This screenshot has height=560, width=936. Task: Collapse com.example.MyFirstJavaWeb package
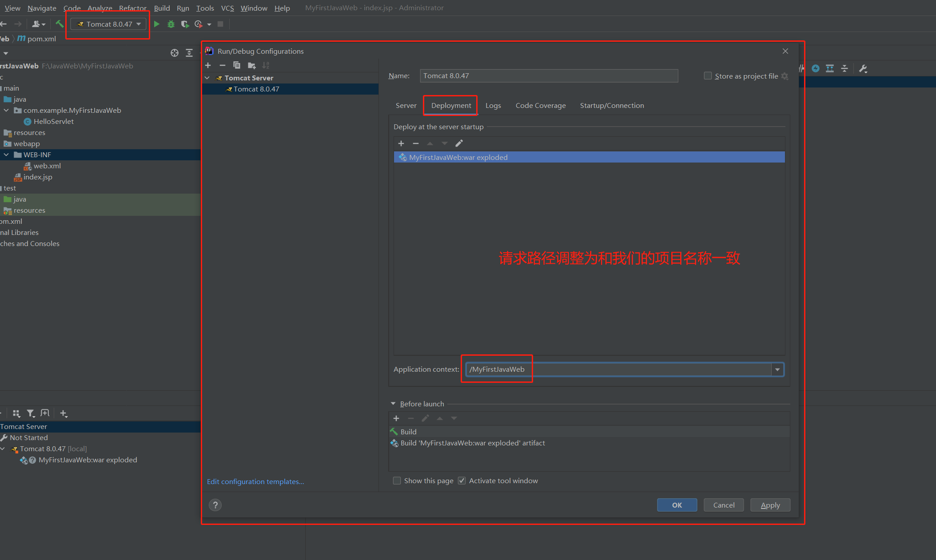click(x=6, y=110)
